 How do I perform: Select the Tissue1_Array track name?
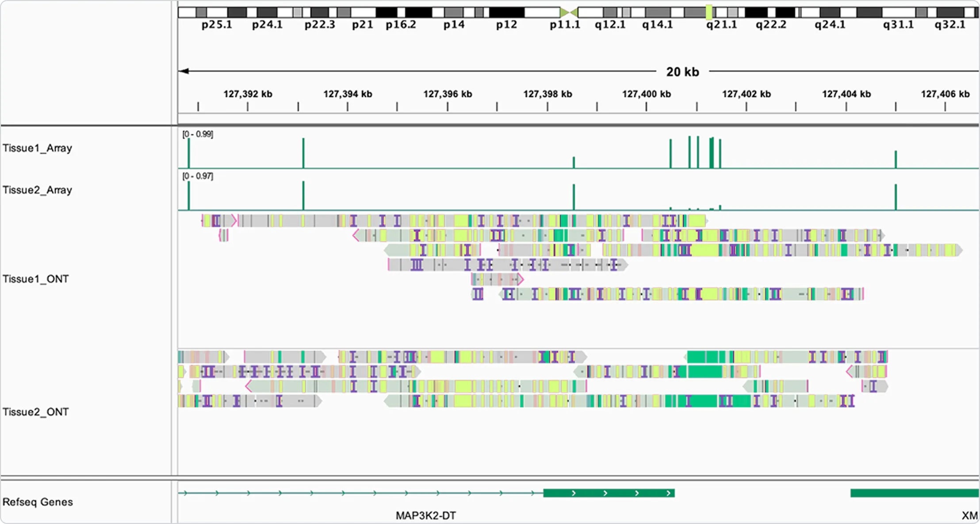[x=37, y=148]
